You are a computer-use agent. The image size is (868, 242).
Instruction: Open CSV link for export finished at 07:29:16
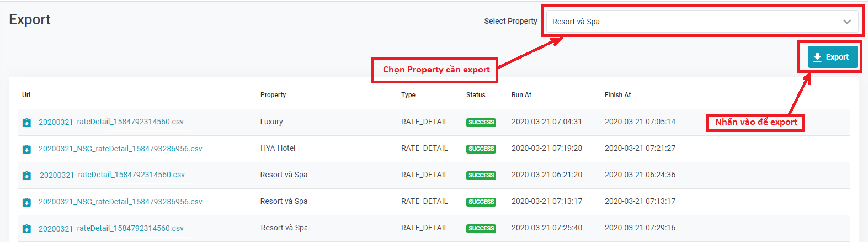111,228
